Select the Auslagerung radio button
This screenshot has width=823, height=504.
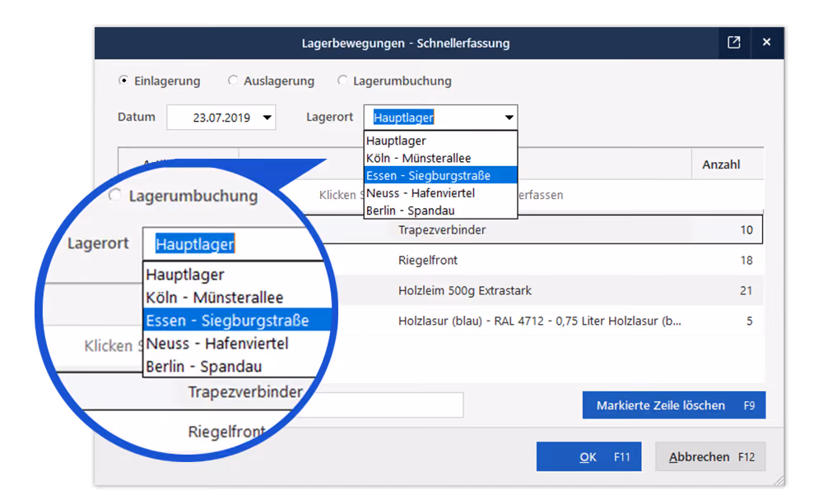(233, 81)
